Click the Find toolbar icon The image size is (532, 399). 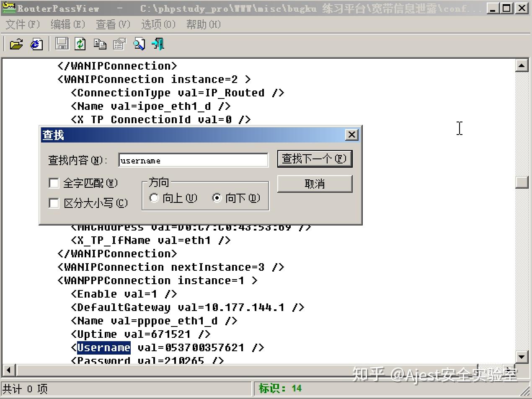click(x=139, y=43)
